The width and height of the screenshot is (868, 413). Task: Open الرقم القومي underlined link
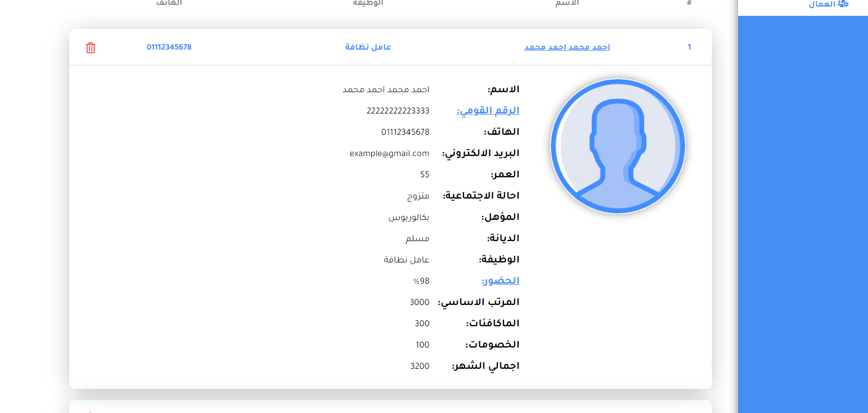(x=488, y=111)
